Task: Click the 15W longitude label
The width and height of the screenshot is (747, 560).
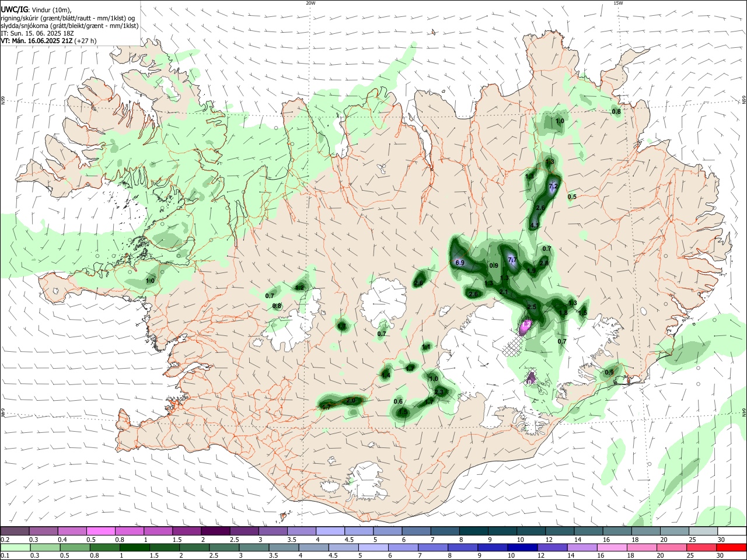Action: [618, 3]
